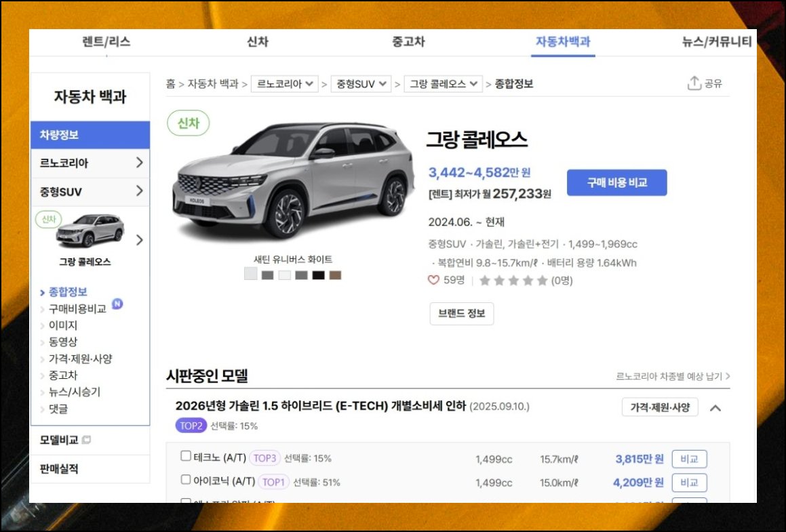Select the third light white swatch
The width and height of the screenshot is (786, 532).
tap(285, 275)
